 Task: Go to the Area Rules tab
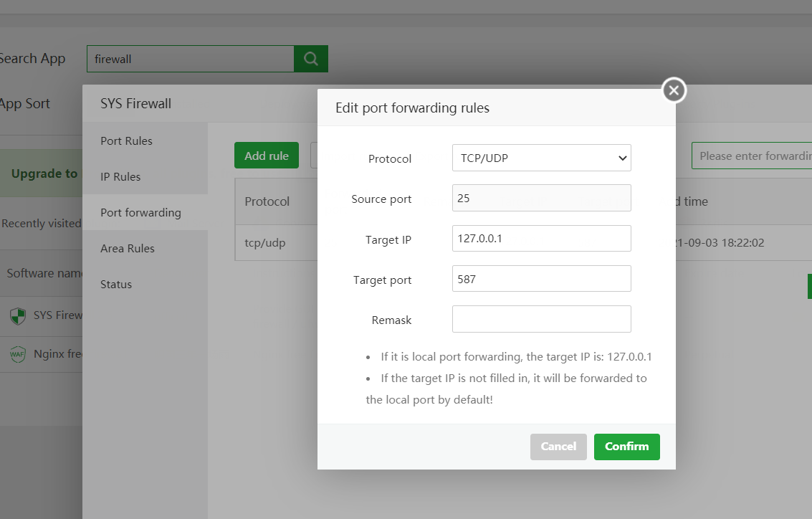[x=128, y=248]
